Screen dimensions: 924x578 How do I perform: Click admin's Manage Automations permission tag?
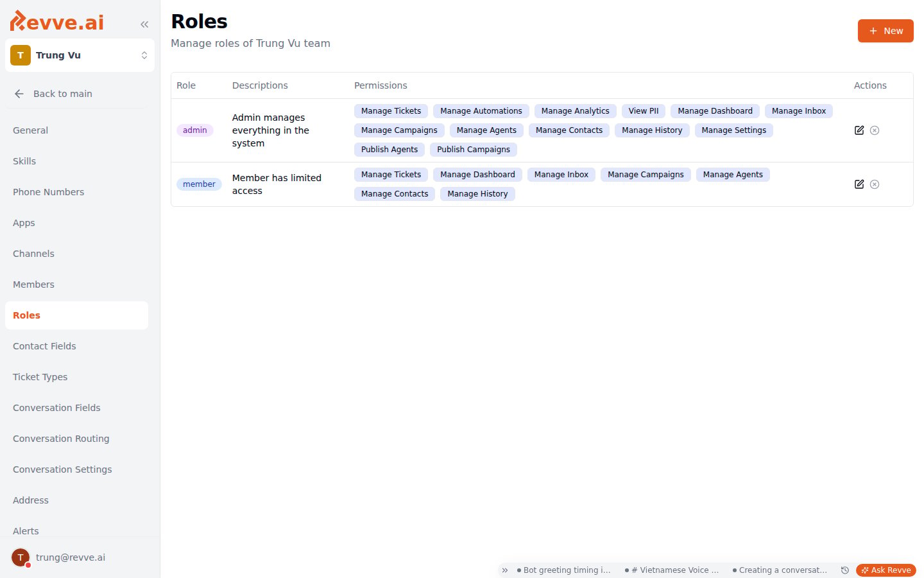pyautogui.click(x=481, y=111)
